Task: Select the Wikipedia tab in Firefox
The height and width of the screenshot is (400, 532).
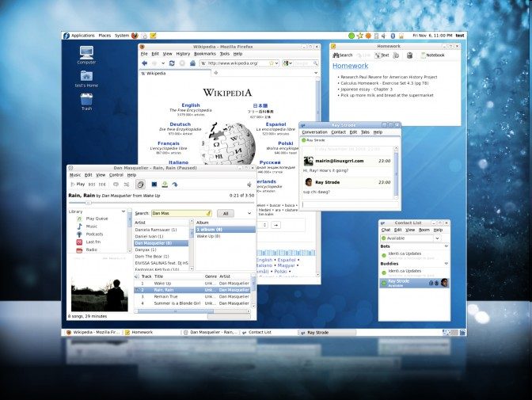Action: click(175, 73)
